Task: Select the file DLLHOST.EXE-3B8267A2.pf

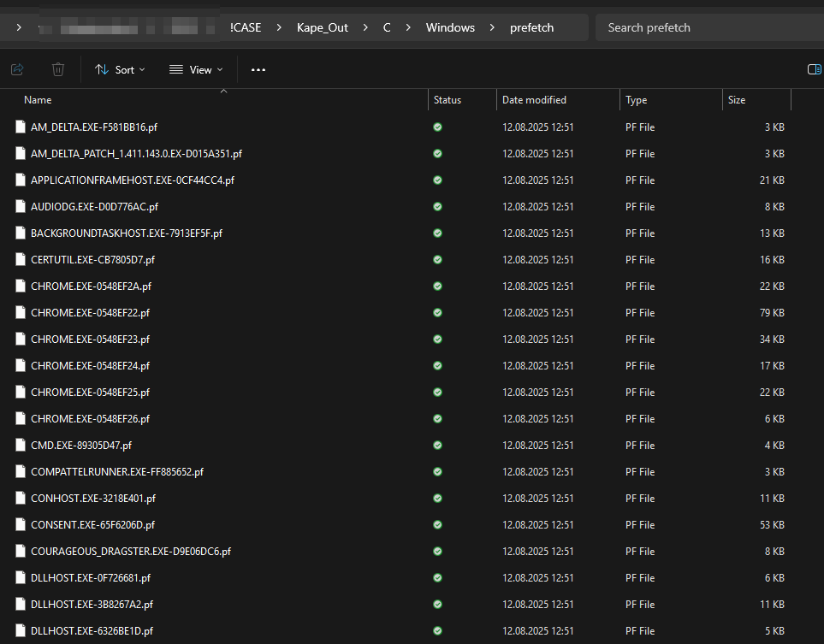Action: coord(92,605)
